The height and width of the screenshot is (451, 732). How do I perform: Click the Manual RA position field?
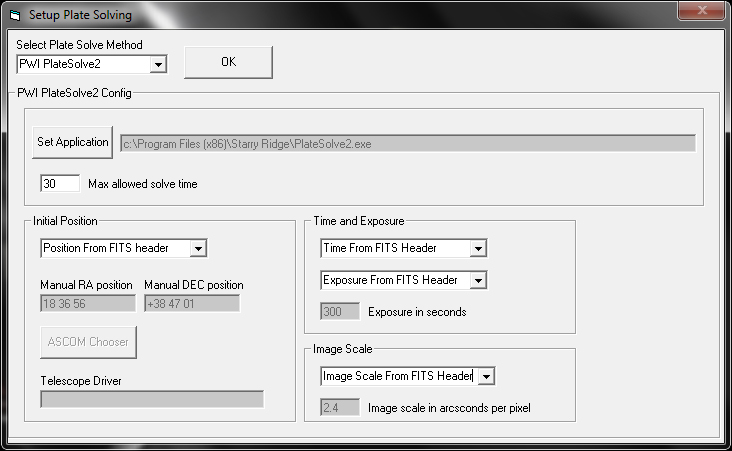tap(88, 303)
